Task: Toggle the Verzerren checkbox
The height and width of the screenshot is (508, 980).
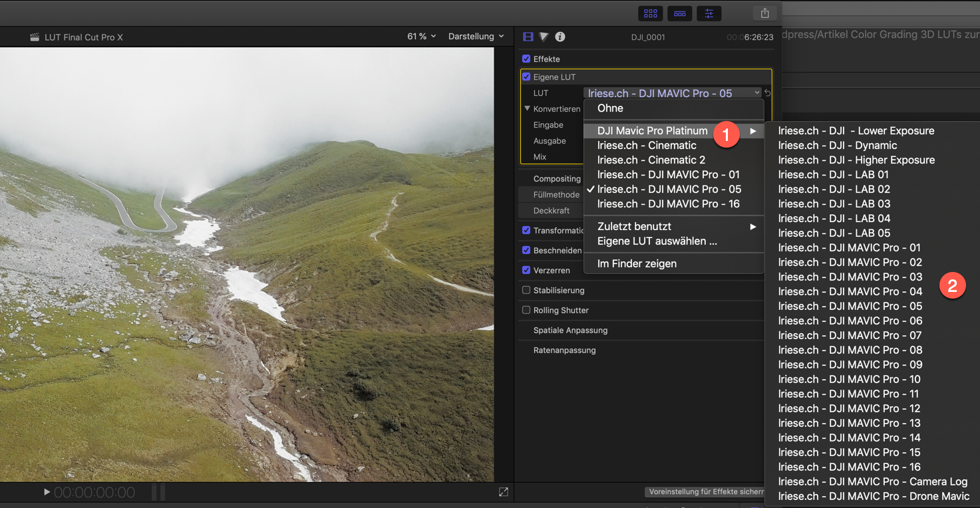Action: point(526,271)
